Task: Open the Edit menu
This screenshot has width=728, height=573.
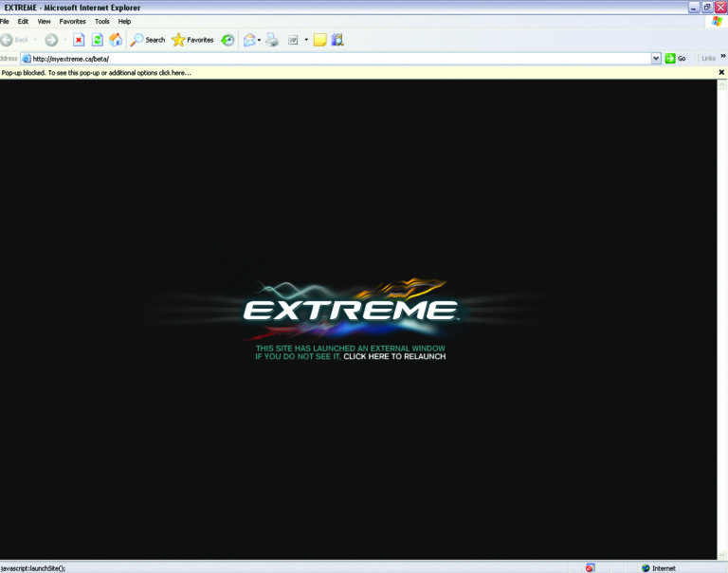Action: 23,22
